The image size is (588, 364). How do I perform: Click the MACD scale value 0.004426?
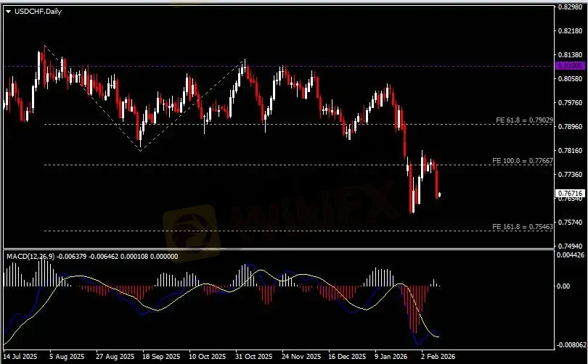point(571,255)
